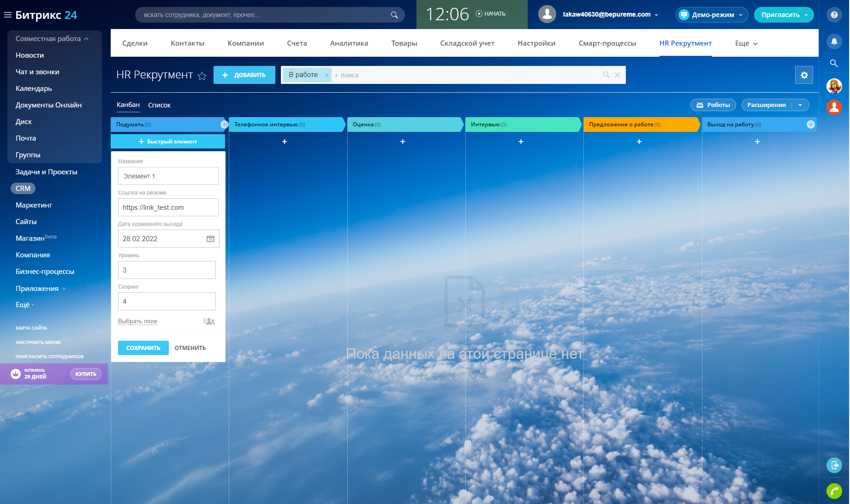Open the 'Аналитика' tab

pyautogui.click(x=349, y=43)
